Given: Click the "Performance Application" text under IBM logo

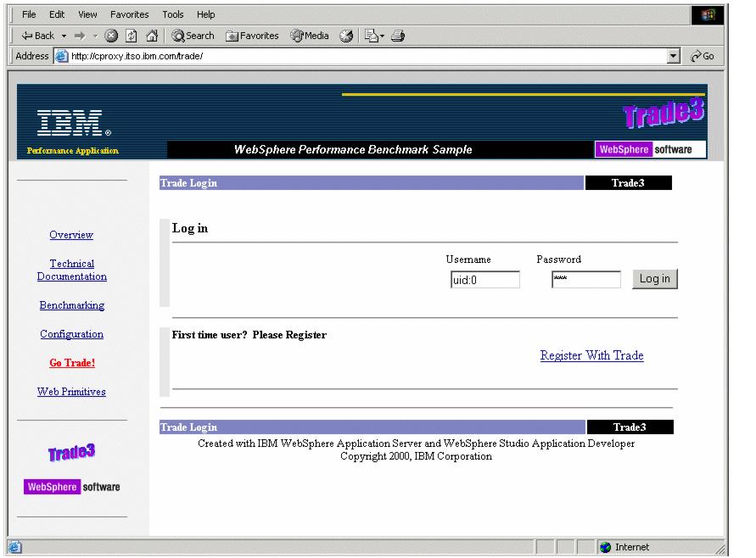Looking at the screenshot, I should click(72, 151).
